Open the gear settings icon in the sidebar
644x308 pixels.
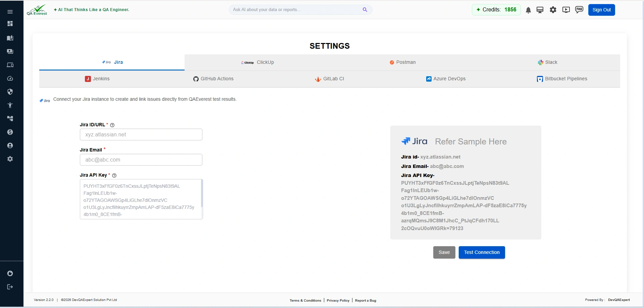pos(10,159)
